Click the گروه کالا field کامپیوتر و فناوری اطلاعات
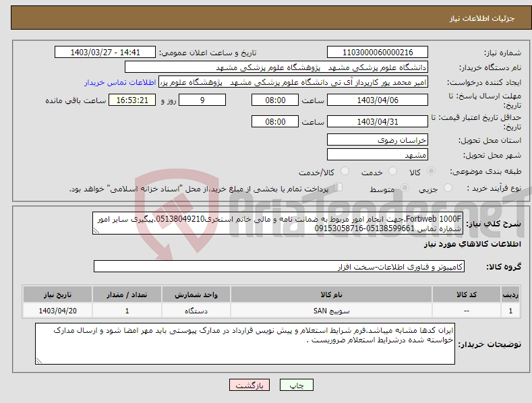The height and width of the screenshot is (403, 532). [x=279, y=267]
